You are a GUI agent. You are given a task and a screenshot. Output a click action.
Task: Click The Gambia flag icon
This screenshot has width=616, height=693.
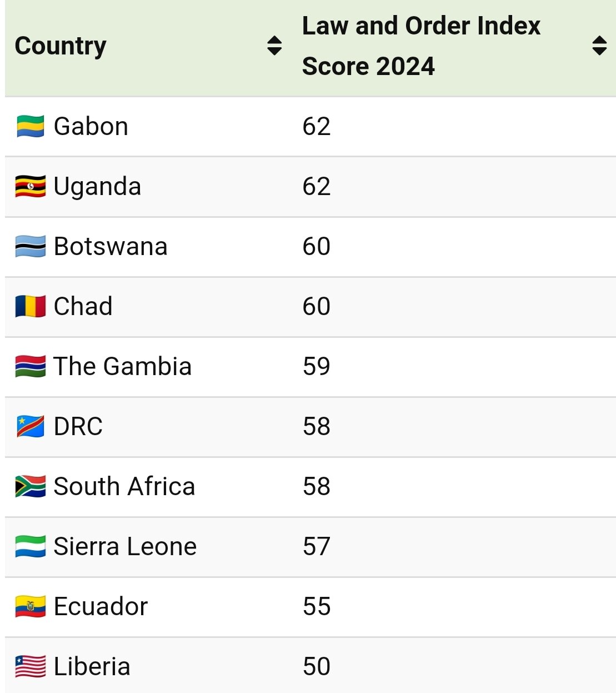pos(31,367)
